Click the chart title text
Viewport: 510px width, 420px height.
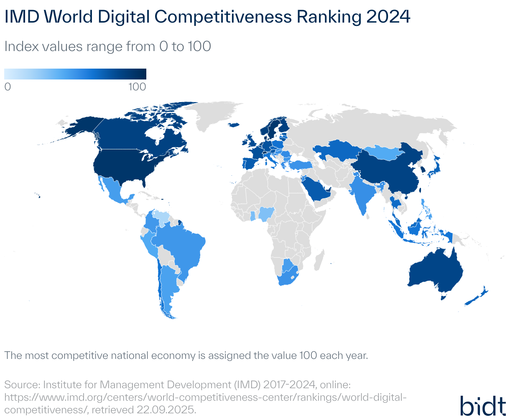coord(207,17)
